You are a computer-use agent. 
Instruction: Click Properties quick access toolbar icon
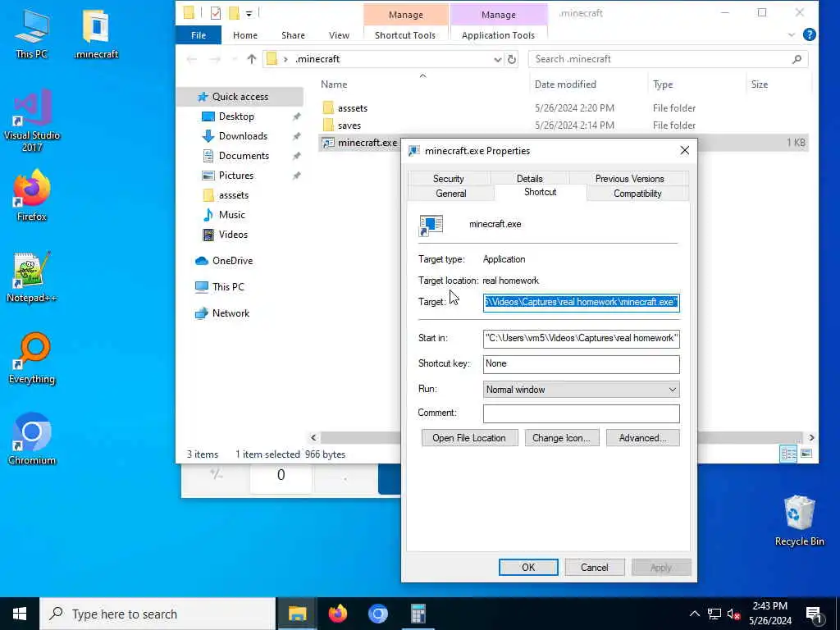(x=216, y=13)
